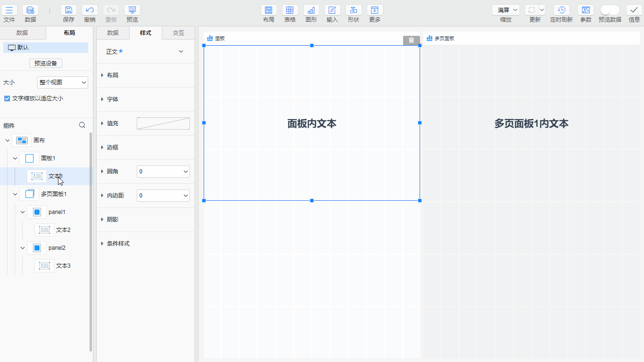
Task: Open the 大小 整个视图 dropdown
Action: 63,82
